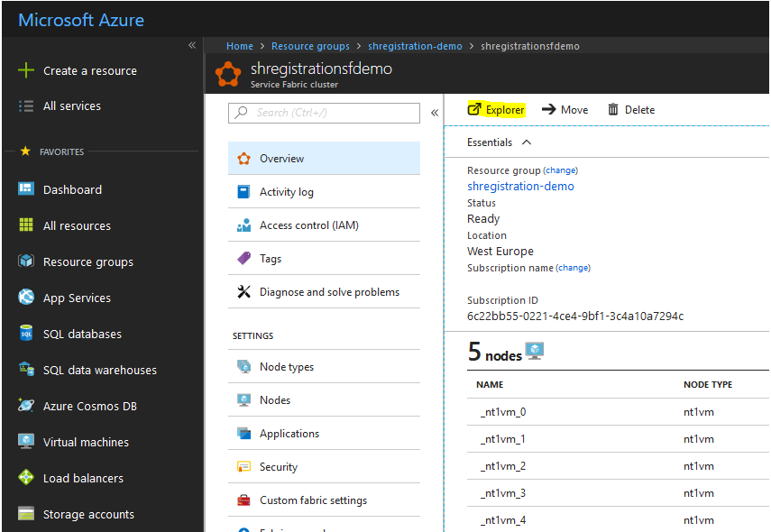Open Custom fabric settings item
The height and width of the screenshot is (532, 771).
pyautogui.click(x=324, y=500)
